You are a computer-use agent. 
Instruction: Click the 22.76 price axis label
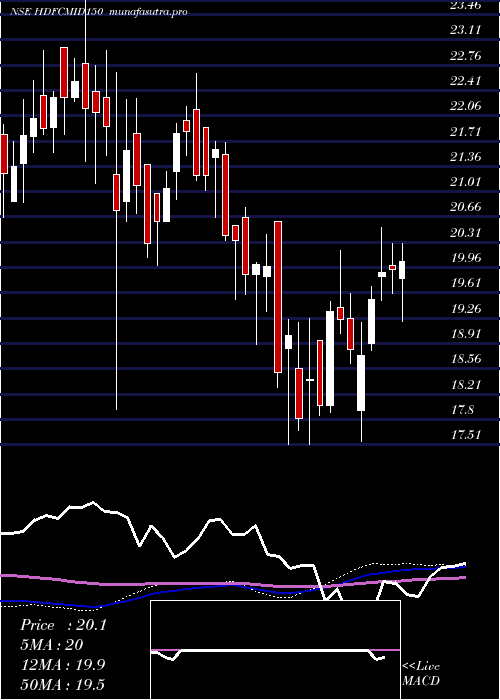click(466, 56)
